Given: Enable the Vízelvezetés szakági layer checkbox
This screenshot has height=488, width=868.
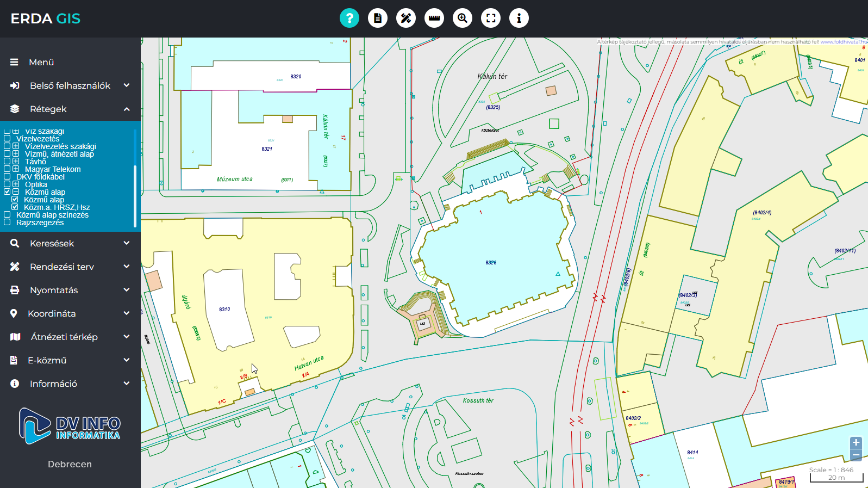Looking at the screenshot, I should click(x=7, y=146).
